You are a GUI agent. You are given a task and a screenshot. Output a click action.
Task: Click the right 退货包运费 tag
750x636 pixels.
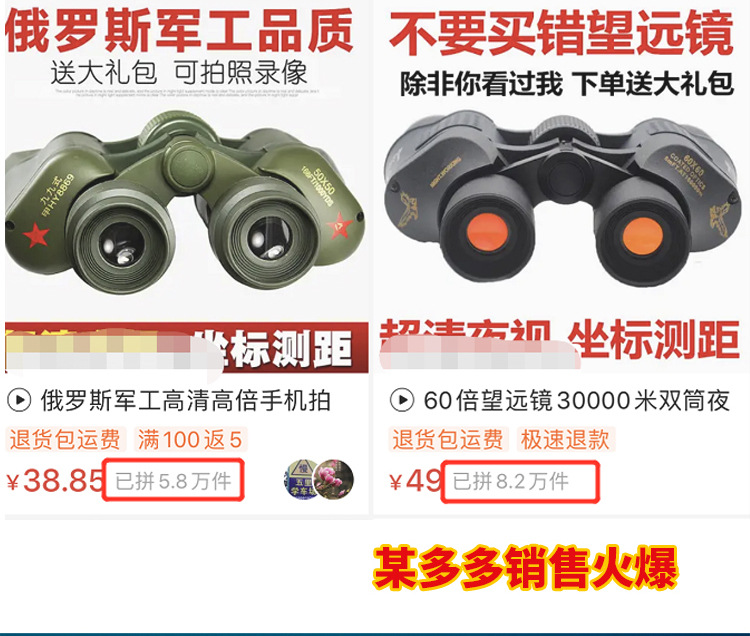448,439
